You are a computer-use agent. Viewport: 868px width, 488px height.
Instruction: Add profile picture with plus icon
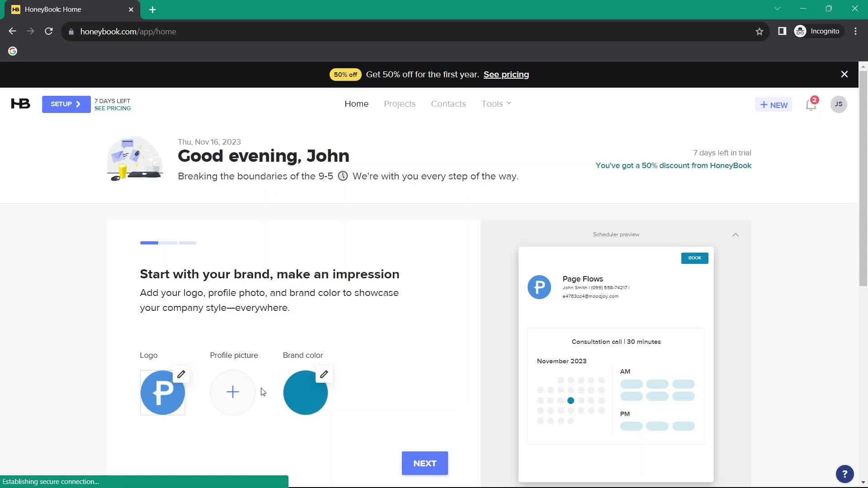[233, 392]
